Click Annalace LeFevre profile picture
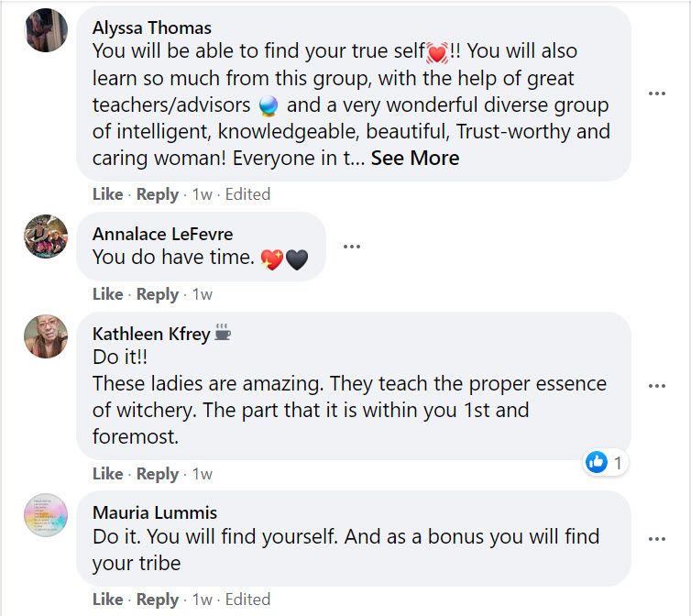The width and height of the screenshot is (691, 616). pos(45,236)
